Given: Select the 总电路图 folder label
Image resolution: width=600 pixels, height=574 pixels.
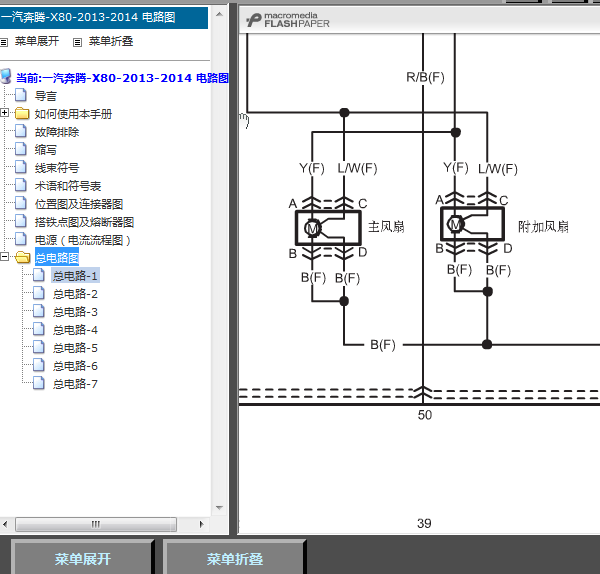Looking at the screenshot, I should coord(57,258).
